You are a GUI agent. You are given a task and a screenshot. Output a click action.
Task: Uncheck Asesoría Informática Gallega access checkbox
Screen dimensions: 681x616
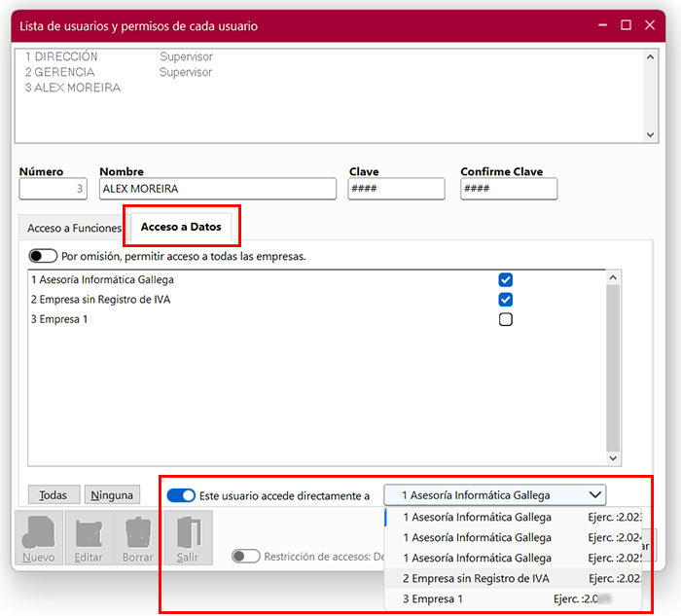pyautogui.click(x=505, y=279)
